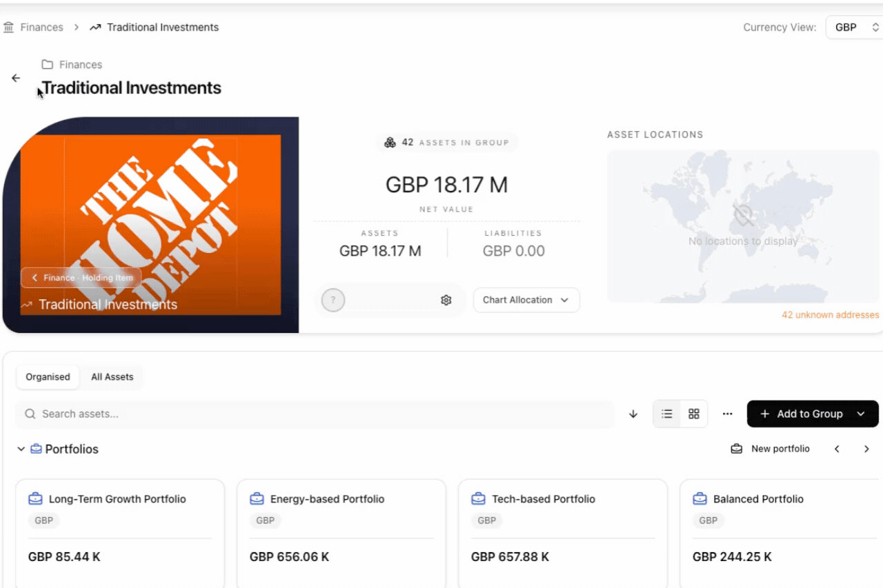The height and width of the screenshot is (588, 883).
Task: Click the back arrow beside Traditional Investments title
Action: 16,78
